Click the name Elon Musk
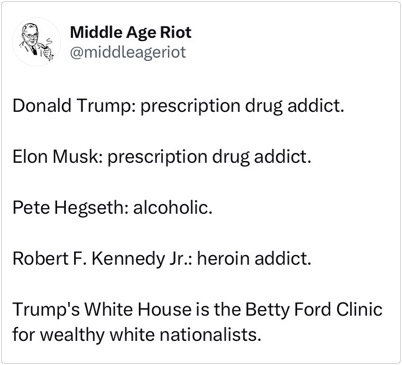Screen dimensions: 402x365 pos(55,156)
